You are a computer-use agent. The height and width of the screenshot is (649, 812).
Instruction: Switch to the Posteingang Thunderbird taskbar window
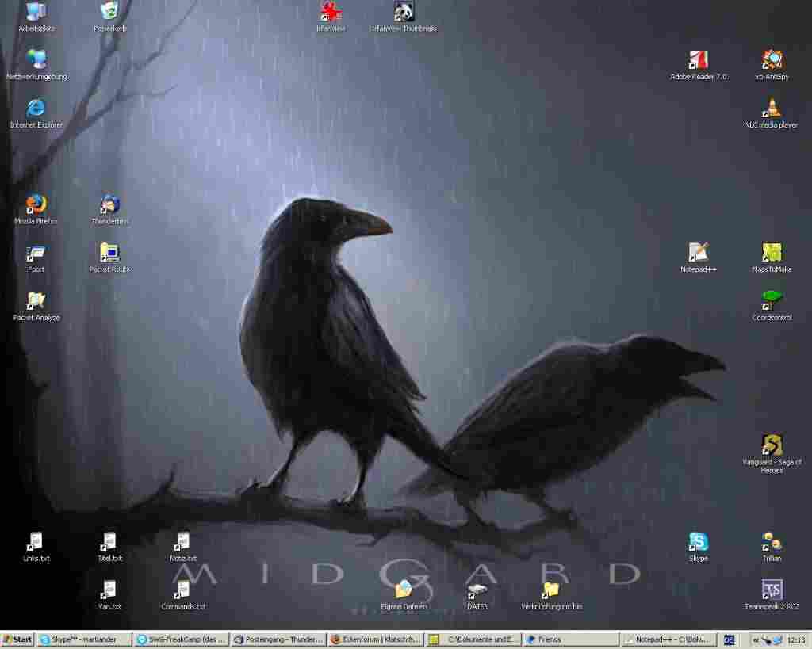[x=278, y=639]
